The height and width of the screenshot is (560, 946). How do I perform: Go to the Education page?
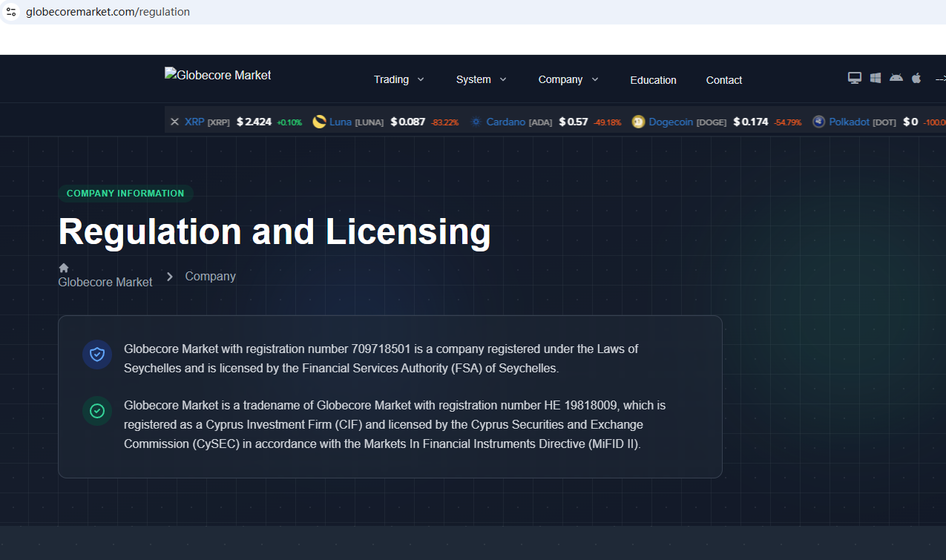click(x=653, y=80)
